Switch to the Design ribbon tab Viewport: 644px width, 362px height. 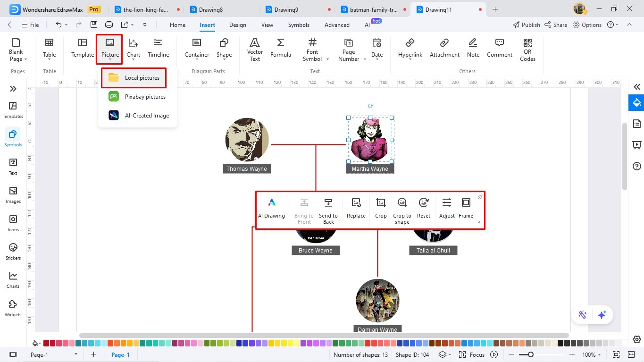click(238, 25)
